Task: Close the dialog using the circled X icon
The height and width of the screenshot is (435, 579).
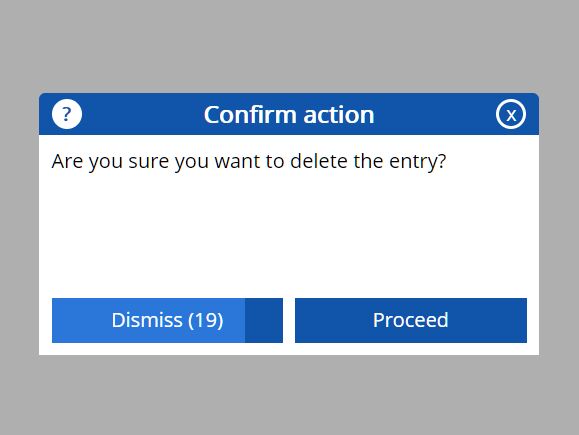Action: (x=511, y=114)
